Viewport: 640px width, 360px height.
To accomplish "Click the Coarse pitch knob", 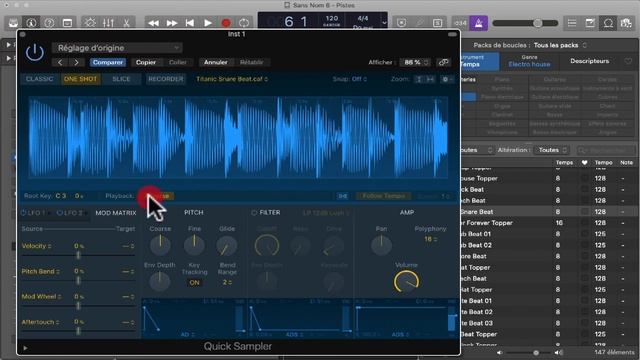I will tap(160, 245).
